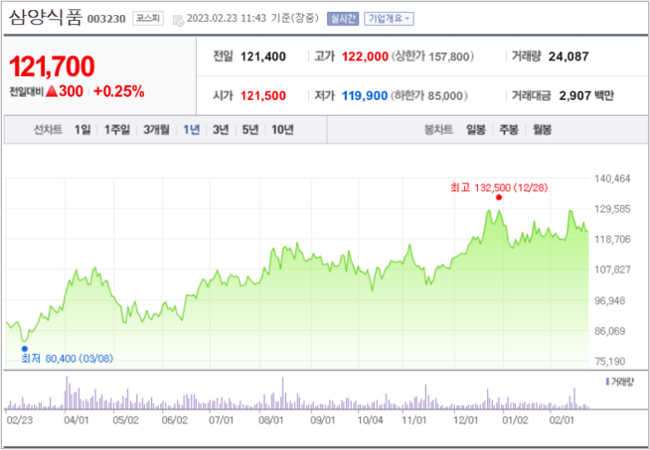Open the 기업개요 dropdown
Screen dimensions: 650x450
[x=389, y=19]
